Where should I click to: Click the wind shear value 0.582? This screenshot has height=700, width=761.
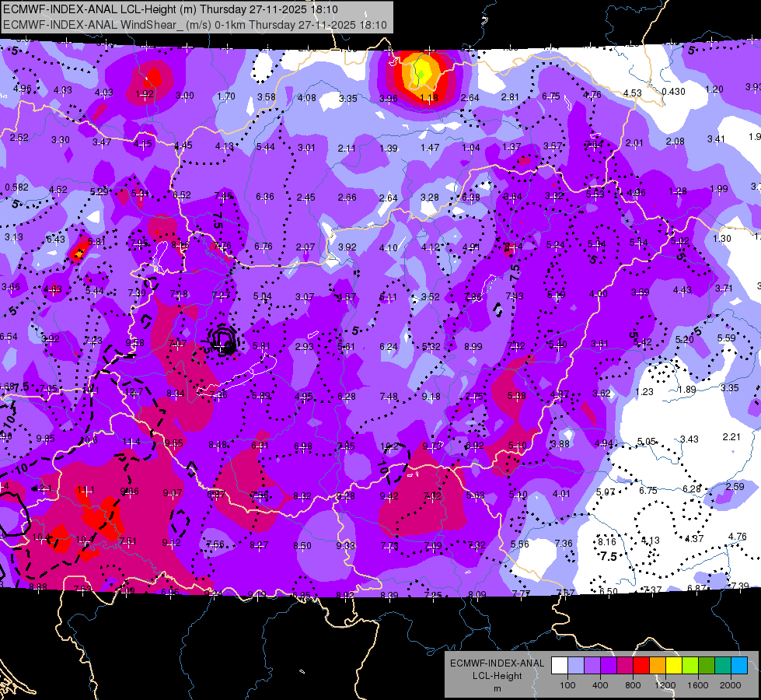(17, 187)
